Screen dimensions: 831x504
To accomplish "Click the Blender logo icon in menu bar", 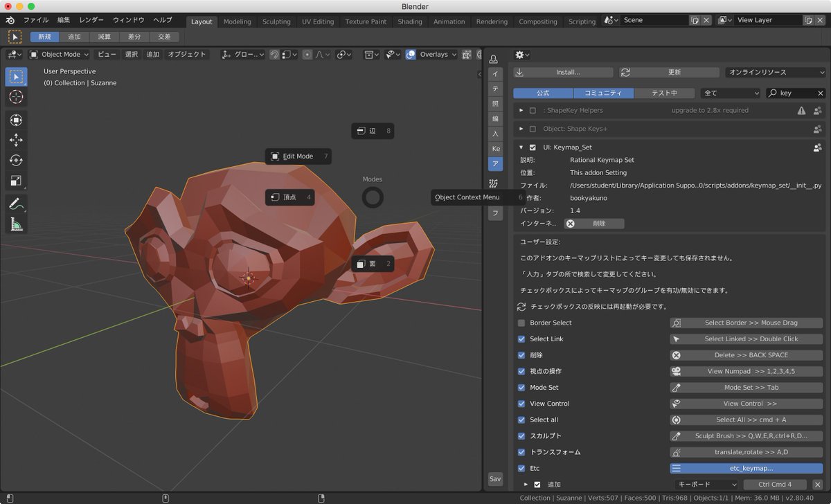I will 10,21.
